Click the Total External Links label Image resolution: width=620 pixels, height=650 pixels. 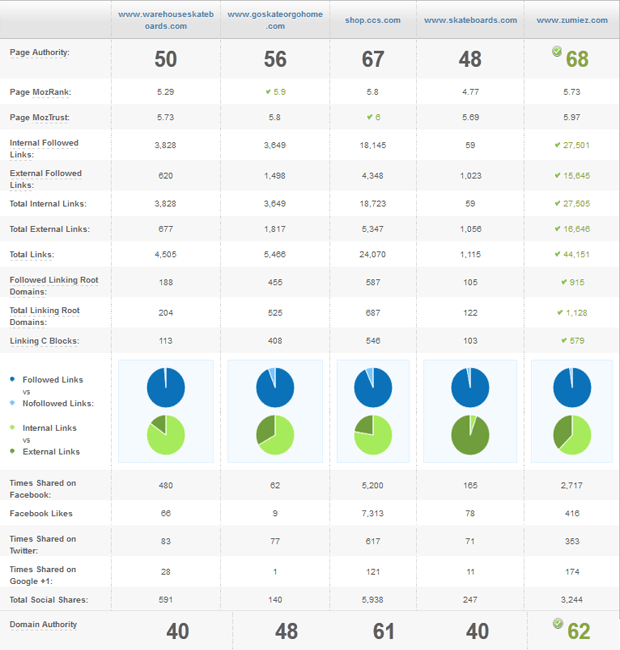coord(50,229)
